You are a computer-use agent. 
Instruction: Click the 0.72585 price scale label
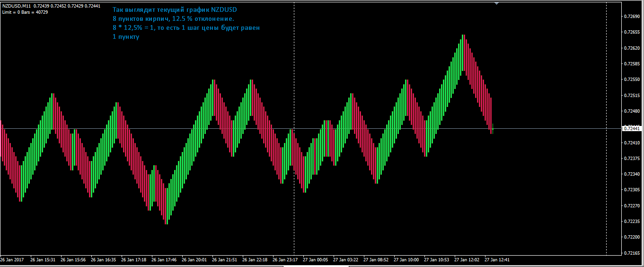coord(632,64)
